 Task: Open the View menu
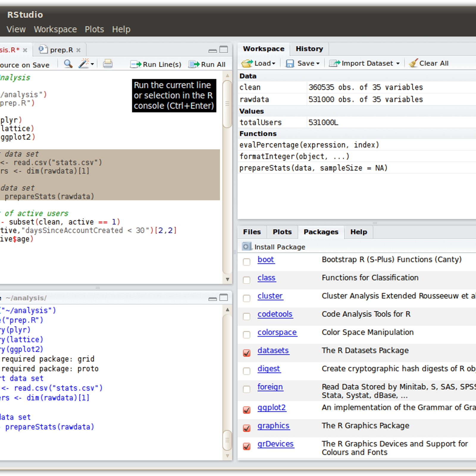click(x=16, y=29)
